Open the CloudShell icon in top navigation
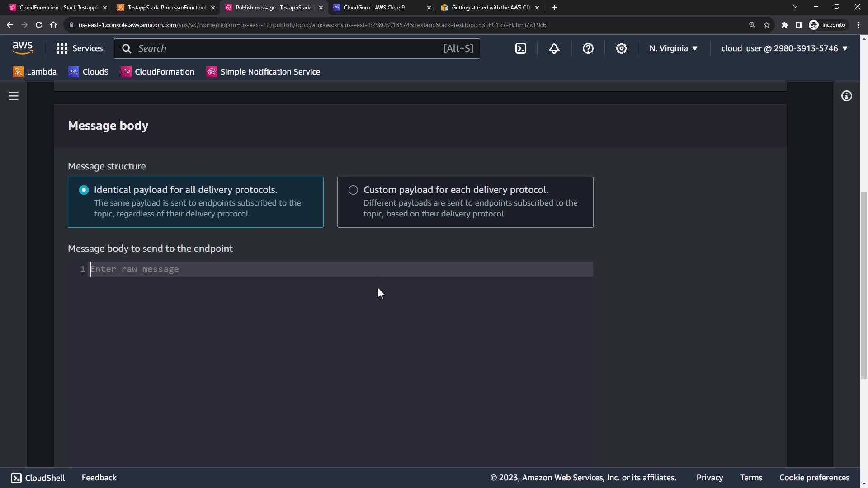Screen dimensions: 868x488 click(521, 48)
